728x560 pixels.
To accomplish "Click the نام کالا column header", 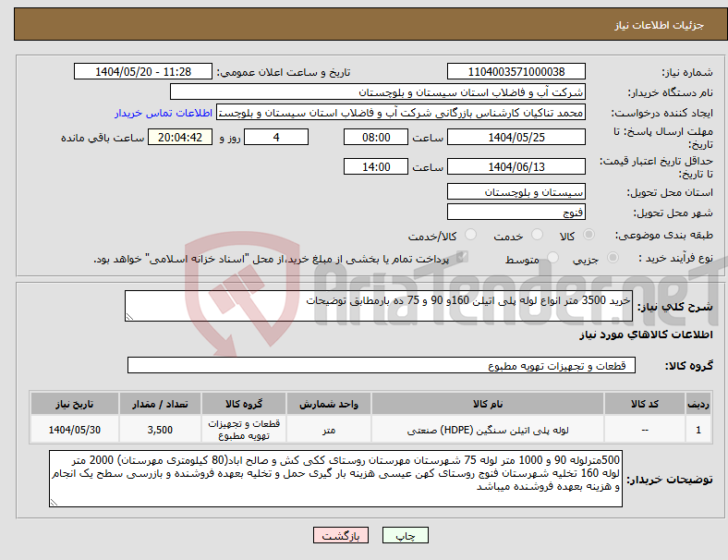I will (x=488, y=404).
